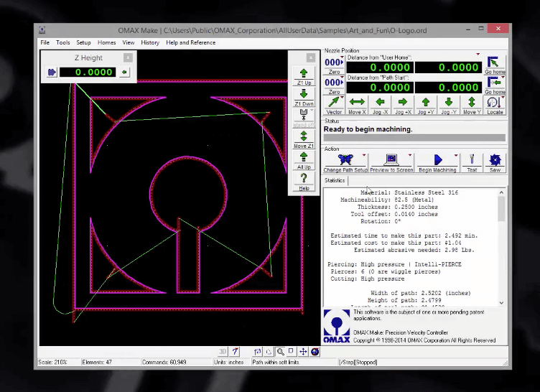This screenshot has width=540, height=392.
Task: Click the statistics panel scrollbar thumb
Action: tap(501, 209)
